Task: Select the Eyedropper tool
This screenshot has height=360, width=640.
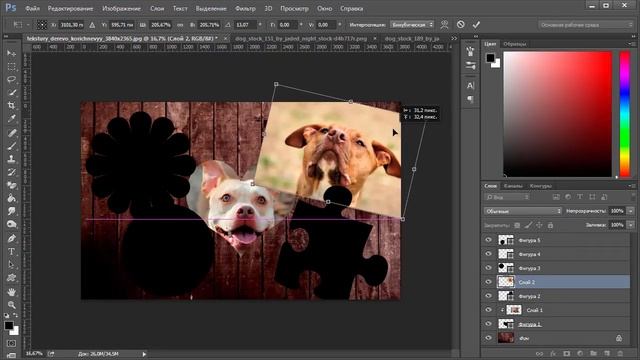Action: (11, 118)
